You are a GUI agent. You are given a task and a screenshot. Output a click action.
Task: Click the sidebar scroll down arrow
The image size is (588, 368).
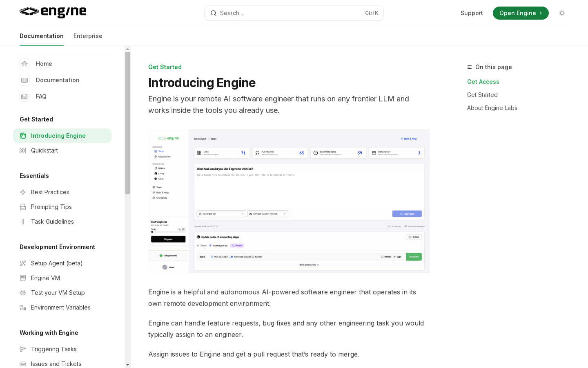coord(127,365)
